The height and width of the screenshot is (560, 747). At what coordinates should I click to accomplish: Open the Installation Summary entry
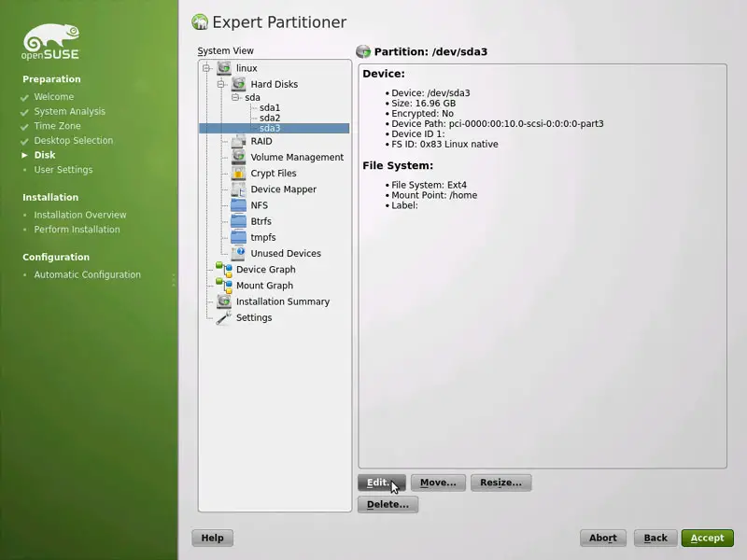click(x=282, y=301)
